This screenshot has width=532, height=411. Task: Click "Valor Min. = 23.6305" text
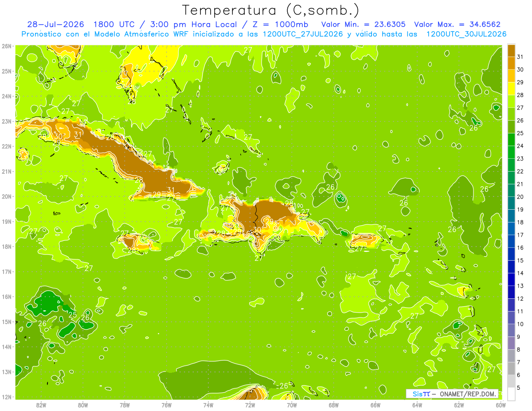pyautogui.click(x=364, y=24)
